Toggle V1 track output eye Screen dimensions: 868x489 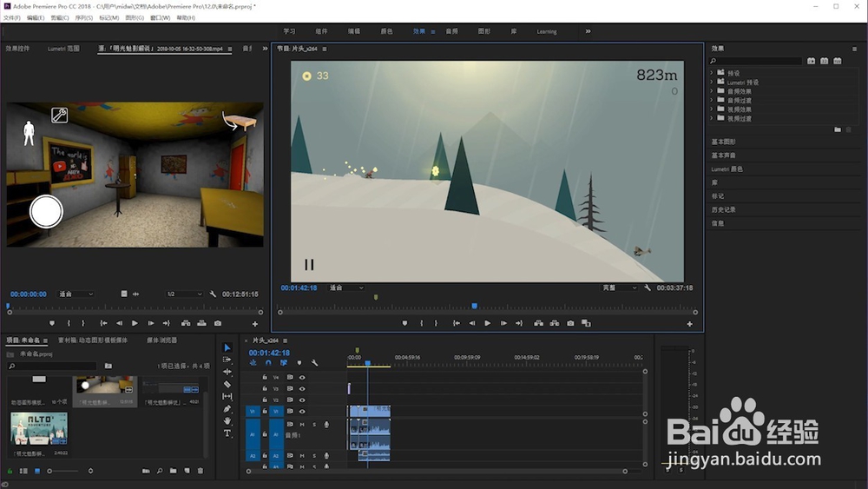[x=302, y=412]
